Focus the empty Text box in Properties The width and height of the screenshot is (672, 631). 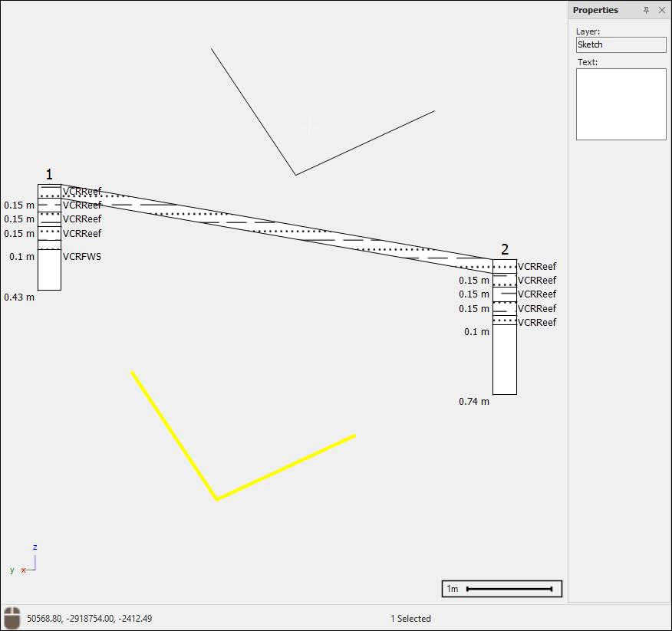621,104
